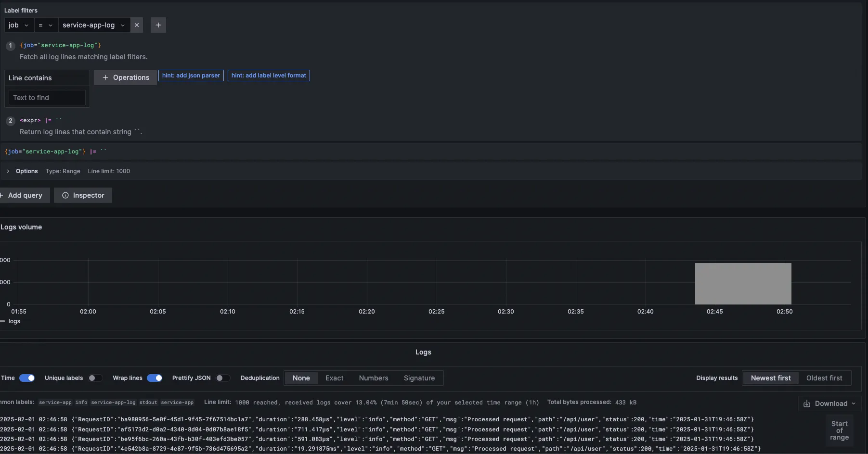Turn on Prettify JSON

pos(222,378)
